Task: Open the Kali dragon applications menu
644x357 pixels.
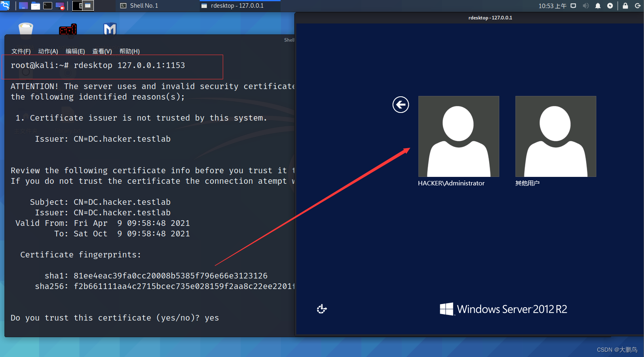Action: click(x=5, y=5)
